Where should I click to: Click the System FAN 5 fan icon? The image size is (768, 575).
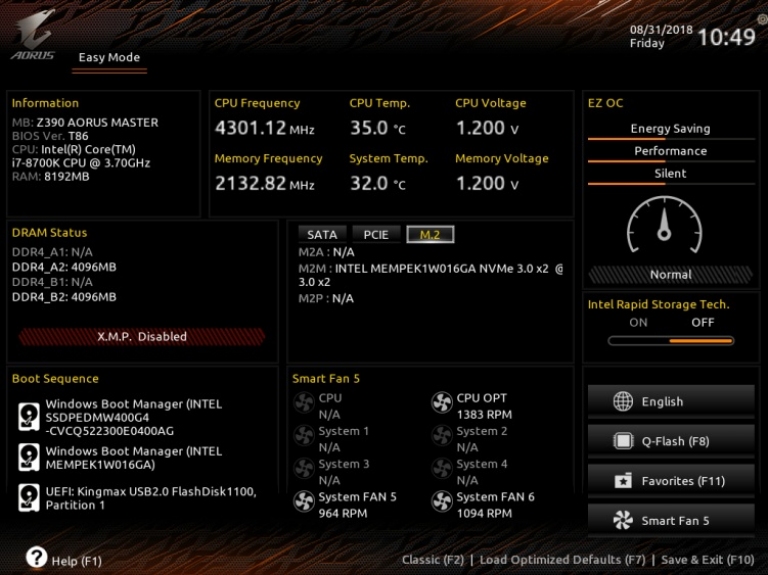pos(304,502)
